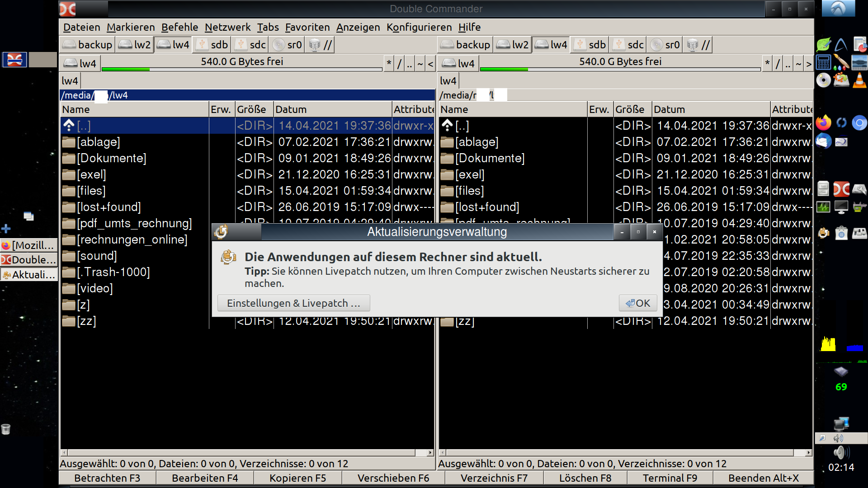Go to home directory with the left ~ button
Image resolution: width=868 pixels, height=488 pixels.
[420, 64]
